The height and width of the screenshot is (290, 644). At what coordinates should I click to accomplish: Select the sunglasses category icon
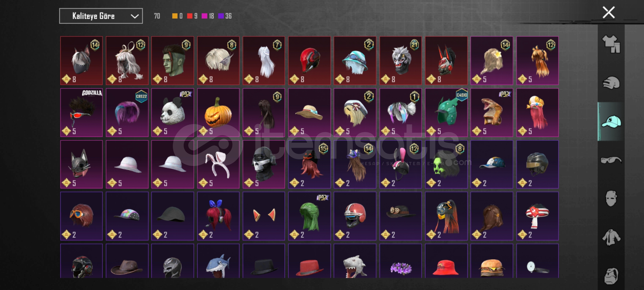tap(611, 160)
